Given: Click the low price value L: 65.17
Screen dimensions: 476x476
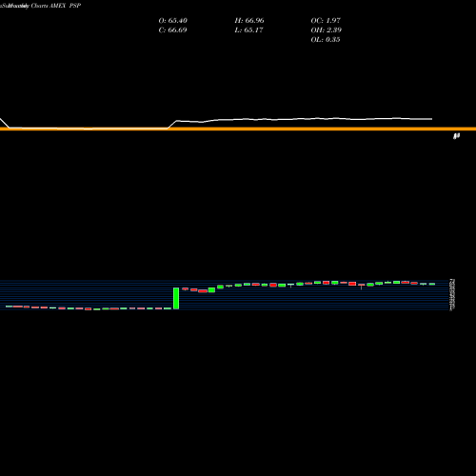Looking at the screenshot, I should coord(249,30).
